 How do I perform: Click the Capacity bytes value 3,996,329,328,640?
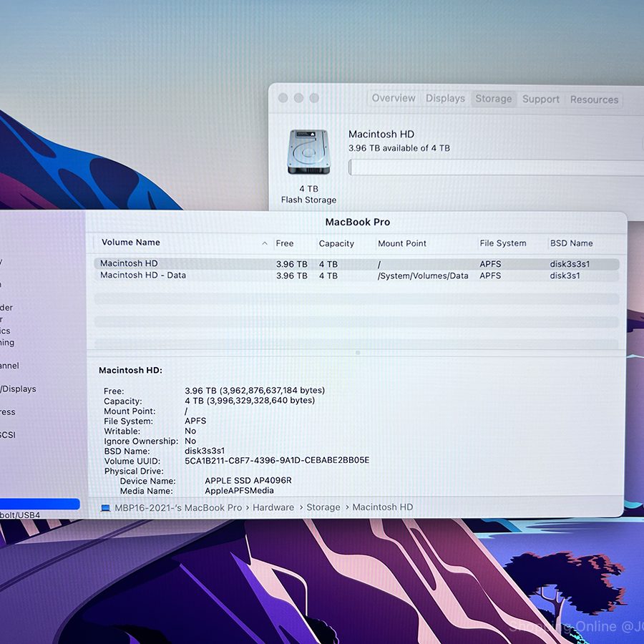(x=250, y=401)
